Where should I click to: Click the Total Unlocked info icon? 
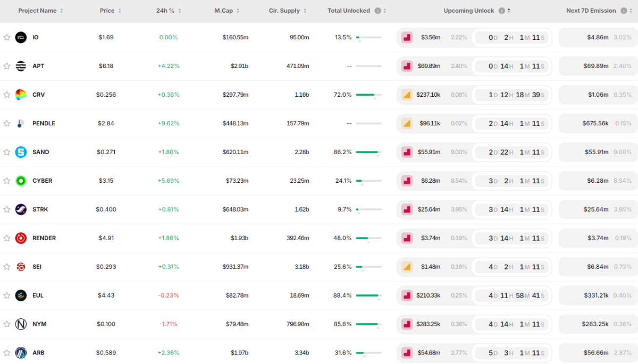[377, 11]
